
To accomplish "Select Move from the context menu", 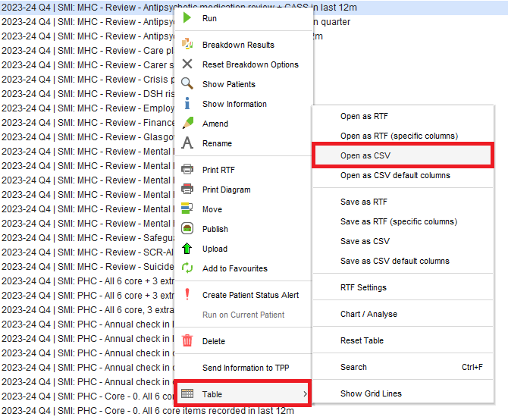I will click(244, 209).
